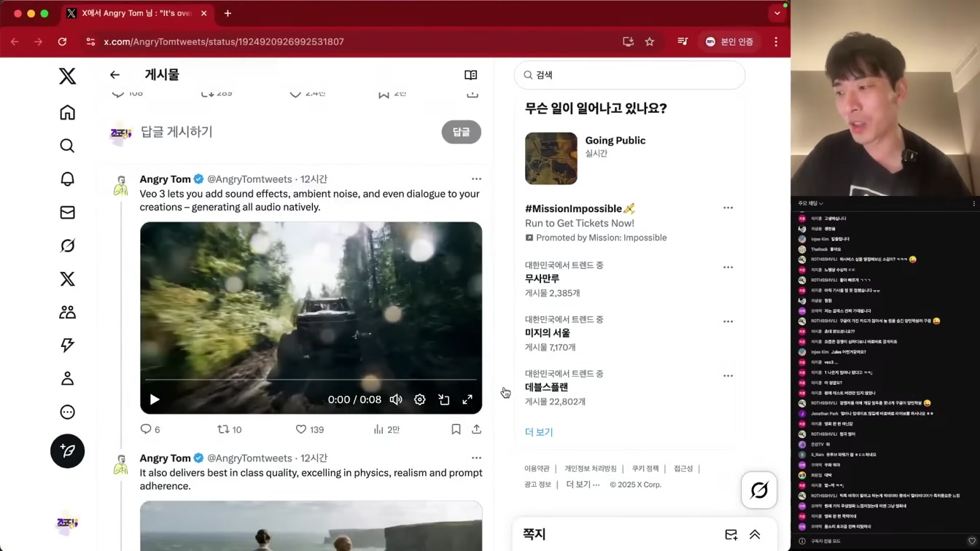
Task: Click the 답글 reply button
Action: coord(462,132)
